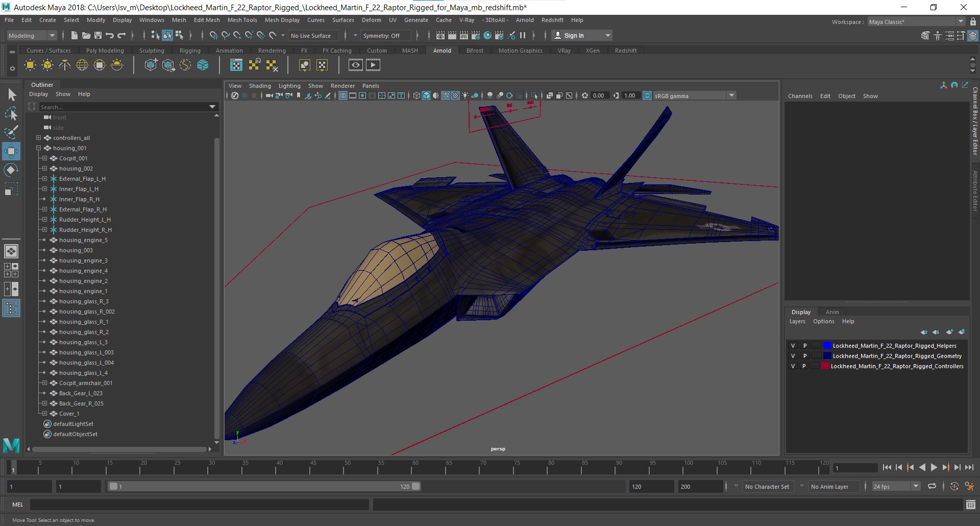The image size is (980, 526).
Task: Activate the Rotate tool in the toolbox
Action: click(11, 170)
